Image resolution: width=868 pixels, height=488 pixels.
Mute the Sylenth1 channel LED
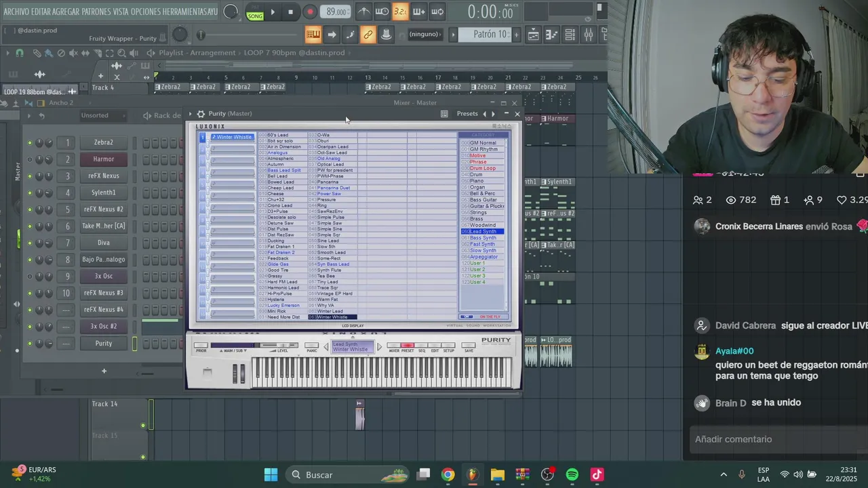pyautogui.click(x=29, y=193)
